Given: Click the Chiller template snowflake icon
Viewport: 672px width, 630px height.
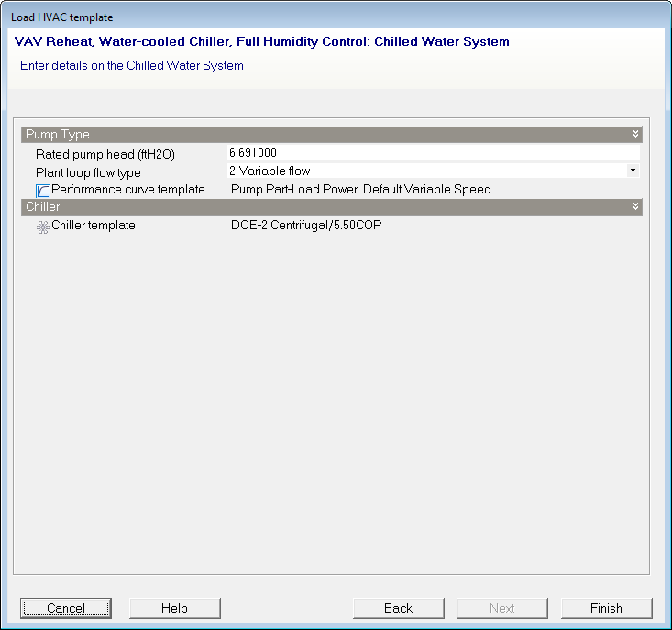Looking at the screenshot, I should 43,226.
